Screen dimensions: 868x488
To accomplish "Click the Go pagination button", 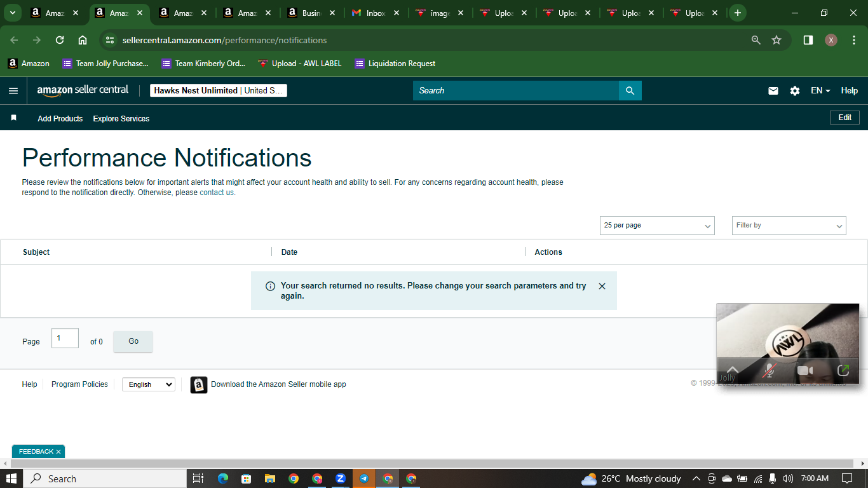I will 133,341.
